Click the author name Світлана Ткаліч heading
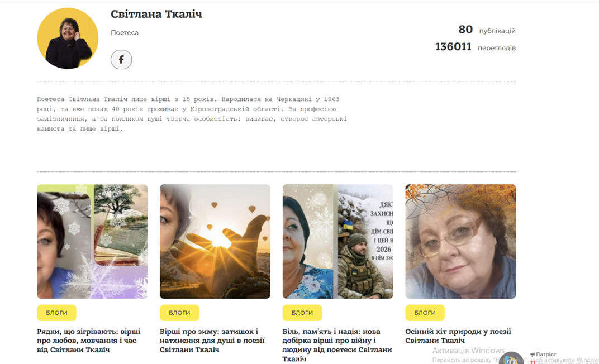Screen dimensions: 599x364 (x=156, y=14)
